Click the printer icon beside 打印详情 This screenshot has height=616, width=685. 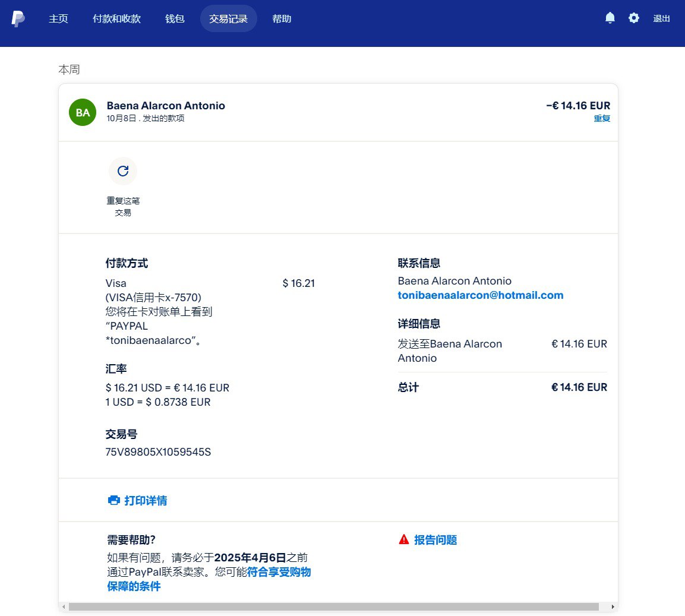click(113, 500)
